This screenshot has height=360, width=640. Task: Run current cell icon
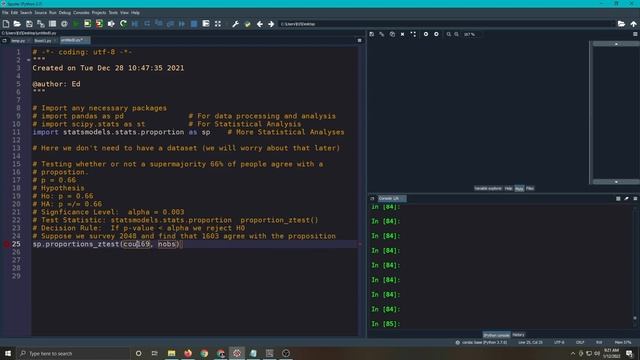pos(87,24)
